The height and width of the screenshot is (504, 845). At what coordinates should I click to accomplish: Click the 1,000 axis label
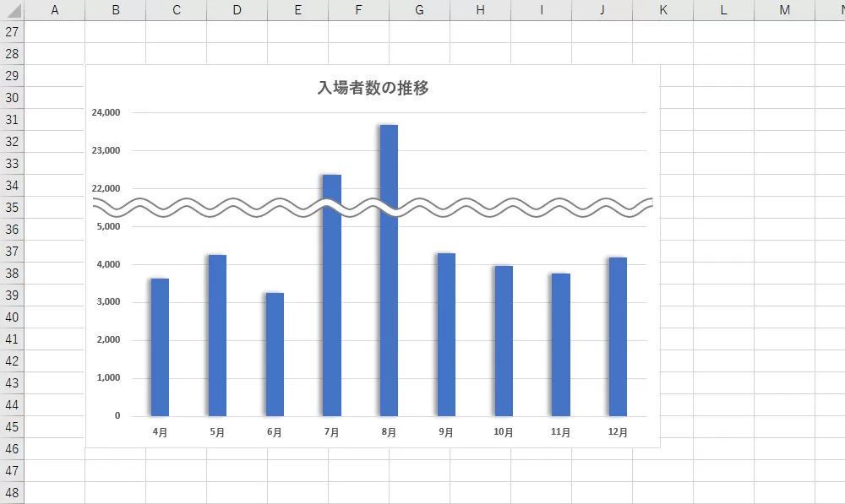(108, 378)
